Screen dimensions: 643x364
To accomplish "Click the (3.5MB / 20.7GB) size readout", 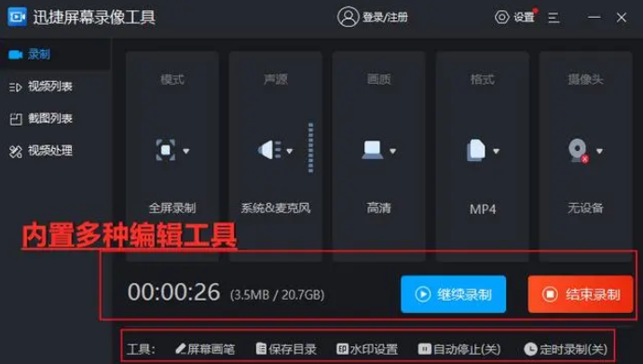I will tap(278, 295).
